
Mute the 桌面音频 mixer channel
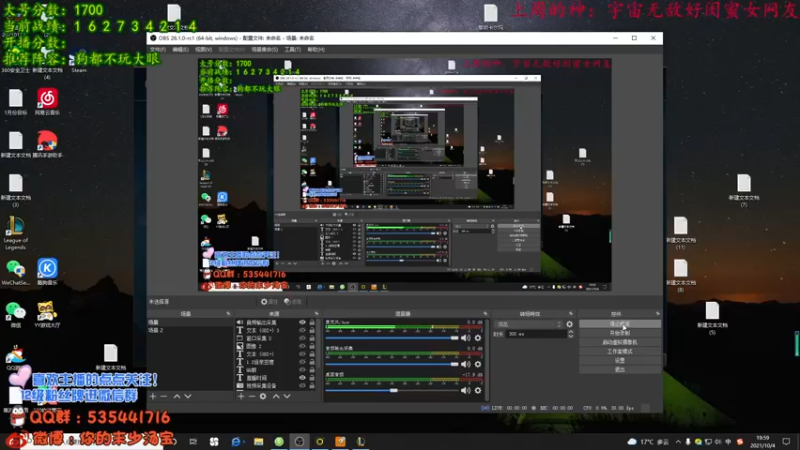465,390
